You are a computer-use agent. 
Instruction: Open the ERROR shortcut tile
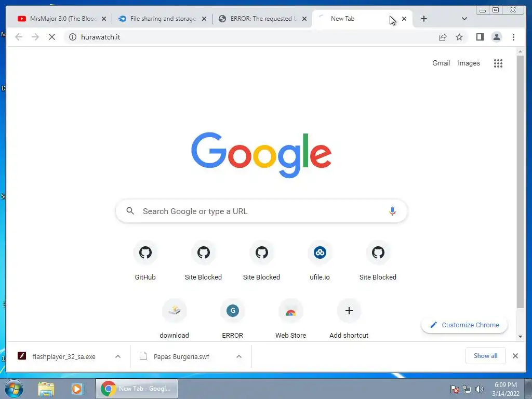(232, 318)
